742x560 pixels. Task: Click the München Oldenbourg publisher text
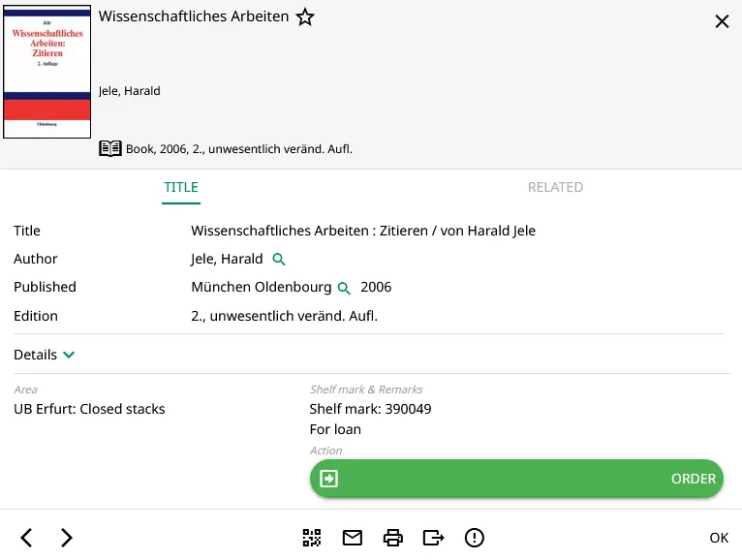click(x=261, y=287)
